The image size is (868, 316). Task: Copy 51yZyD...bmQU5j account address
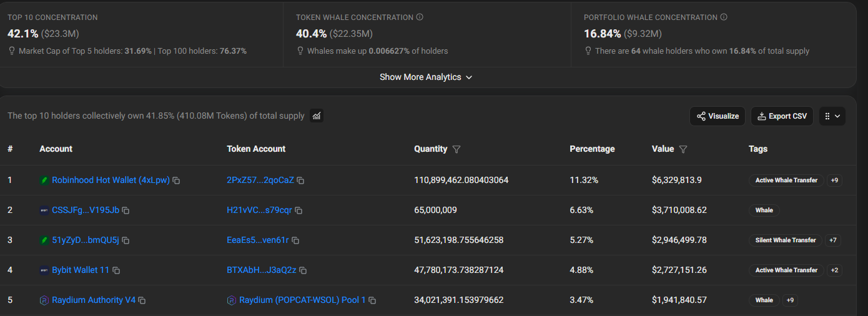click(125, 240)
